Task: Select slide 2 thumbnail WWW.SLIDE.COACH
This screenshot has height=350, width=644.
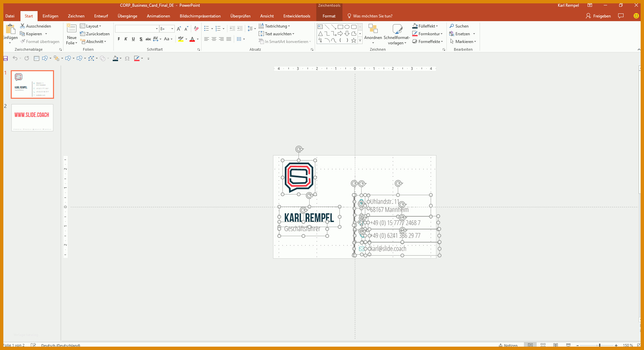Action: tap(32, 118)
